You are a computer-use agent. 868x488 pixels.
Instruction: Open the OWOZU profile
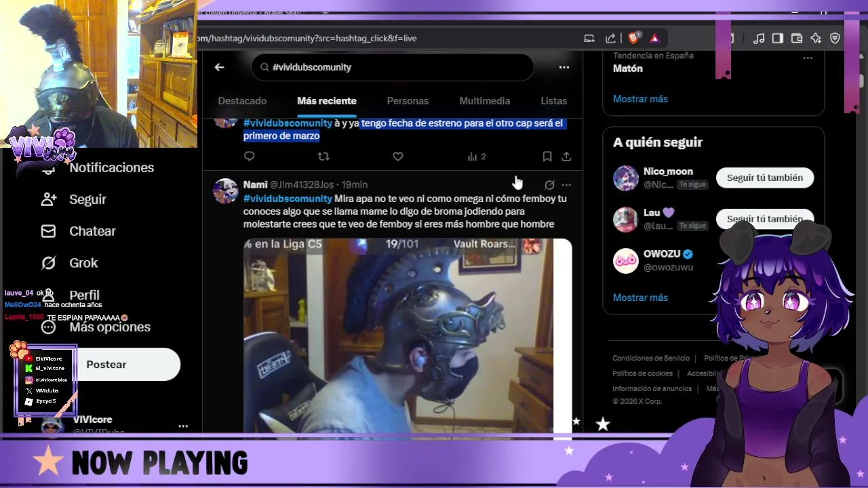coord(662,254)
